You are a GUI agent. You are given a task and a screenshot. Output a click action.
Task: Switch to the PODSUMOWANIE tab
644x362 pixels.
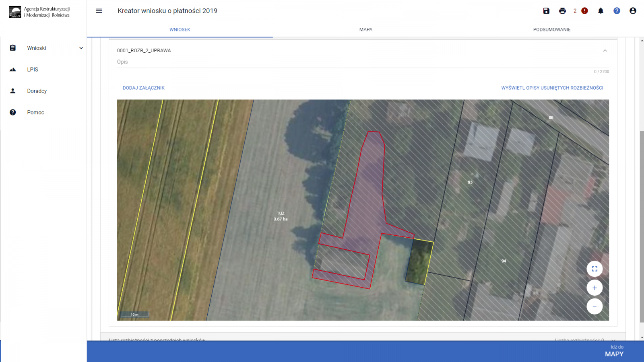[551, 29]
